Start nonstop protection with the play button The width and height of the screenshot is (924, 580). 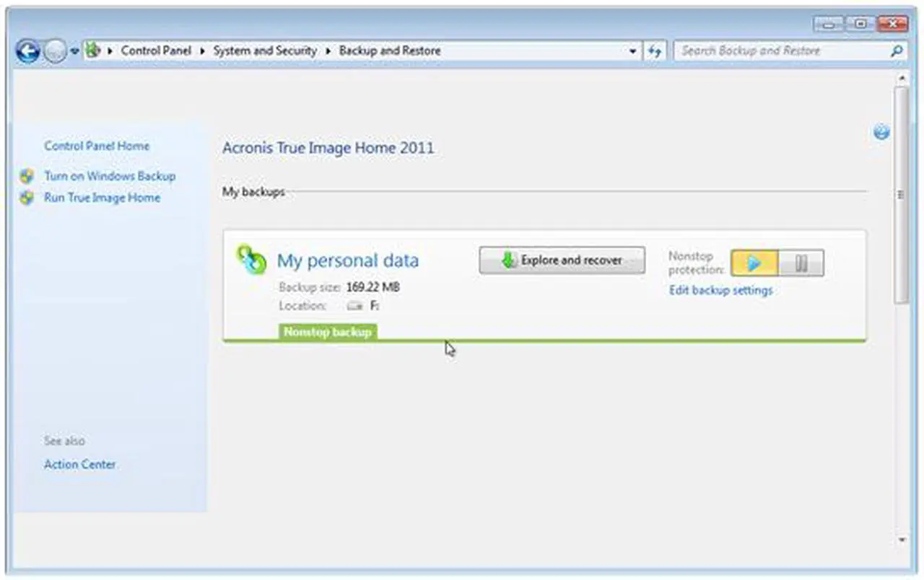754,263
